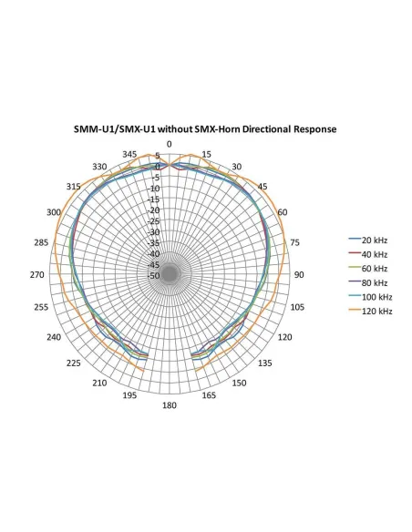412x532 pixels.
Task: Click the 195 degree angle label
Action: pos(129,395)
